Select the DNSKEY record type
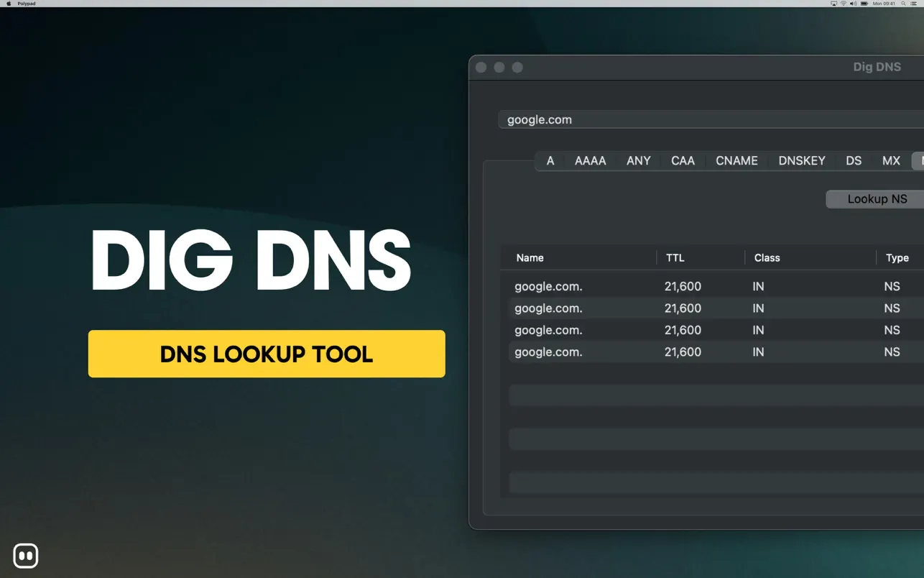Screen dimensions: 924x578 (801, 160)
